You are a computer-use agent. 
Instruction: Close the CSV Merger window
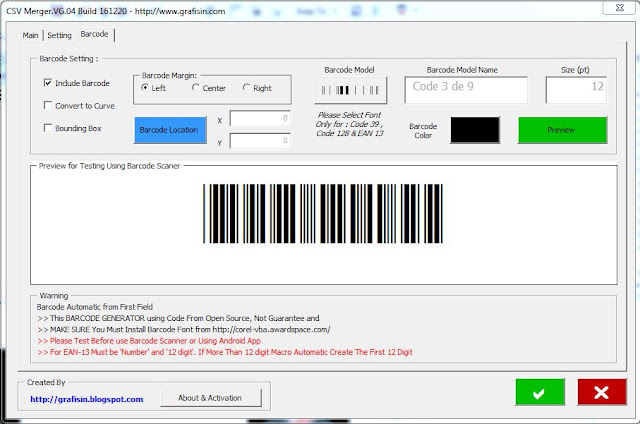[620, 8]
